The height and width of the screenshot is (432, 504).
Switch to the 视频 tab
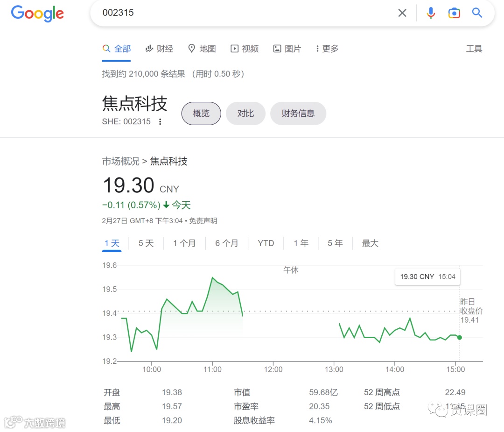click(x=245, y=49)
